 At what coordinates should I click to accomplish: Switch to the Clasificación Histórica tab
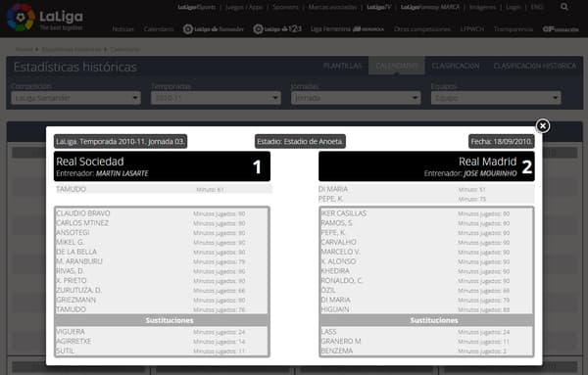tap(535, 66)
